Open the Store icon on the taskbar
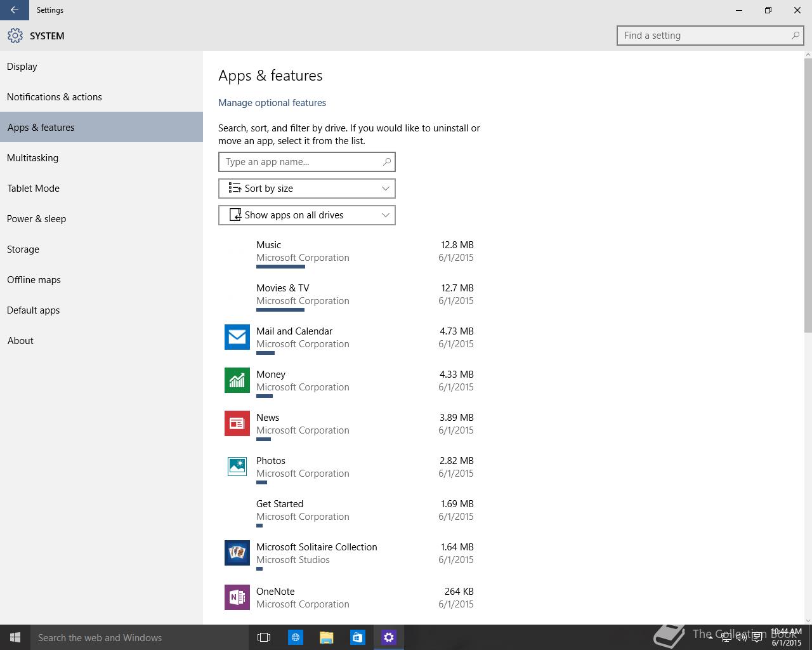812x650 pixels. point(357,637)
